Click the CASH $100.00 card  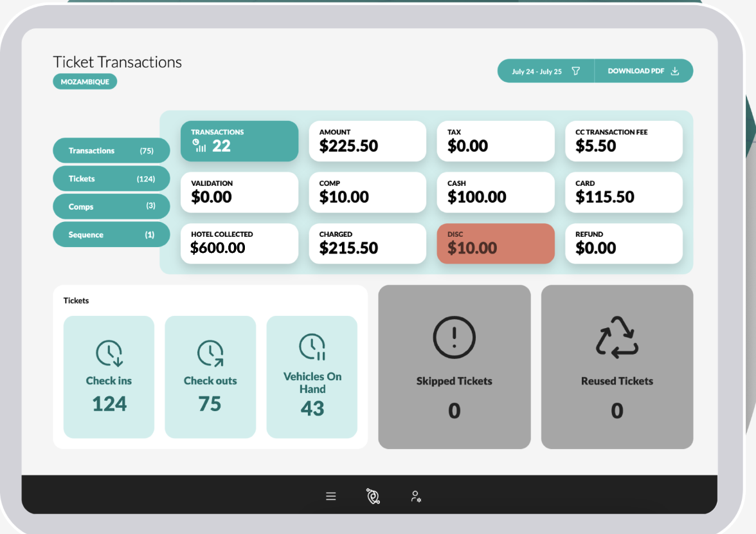pyautogui.click(x=496, y=192)
